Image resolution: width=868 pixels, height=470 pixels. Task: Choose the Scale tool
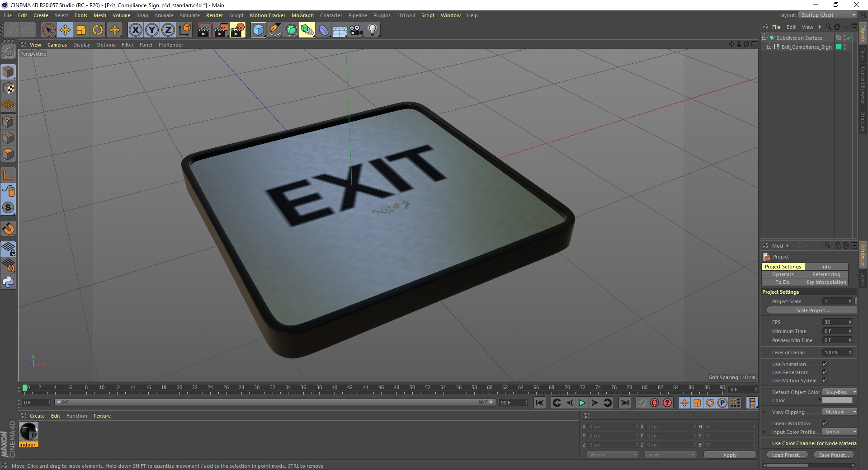pos(81,30)
